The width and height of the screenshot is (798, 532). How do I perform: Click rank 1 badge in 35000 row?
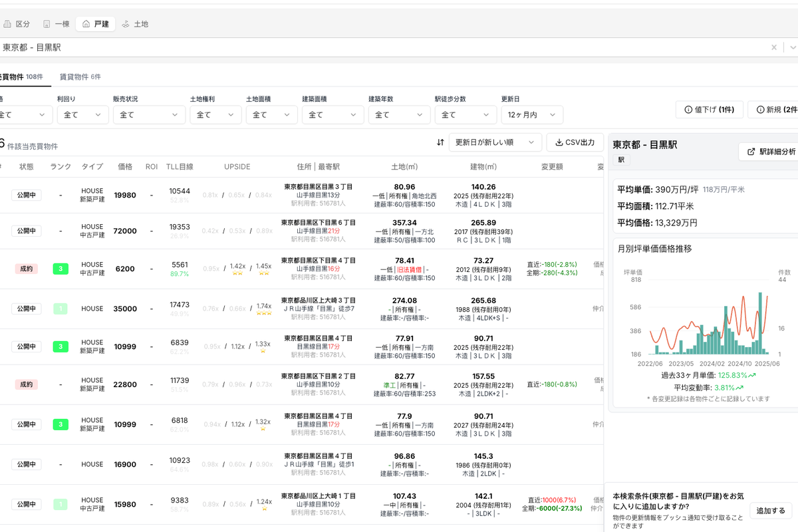click(x=61, y=309)
